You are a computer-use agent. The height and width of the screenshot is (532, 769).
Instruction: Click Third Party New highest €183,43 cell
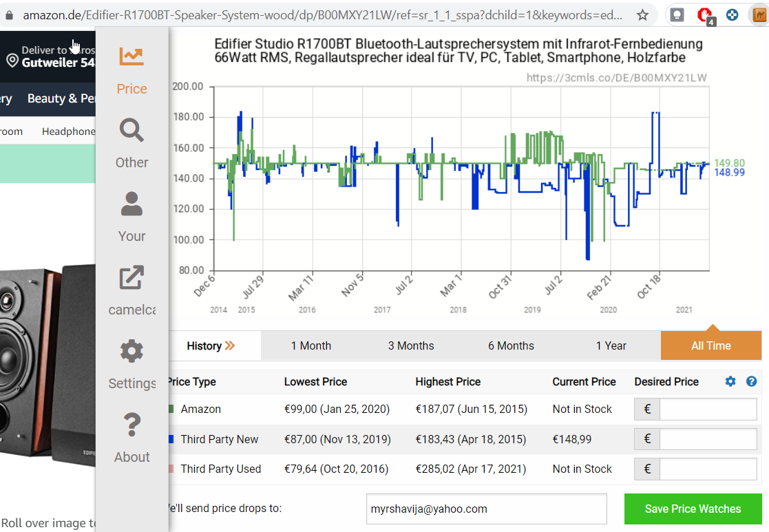471,439
